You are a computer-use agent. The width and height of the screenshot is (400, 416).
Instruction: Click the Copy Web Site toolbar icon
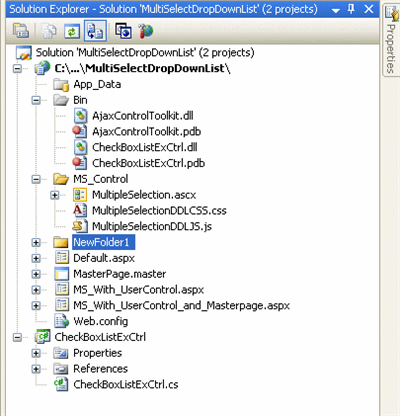tap(123, 31)
